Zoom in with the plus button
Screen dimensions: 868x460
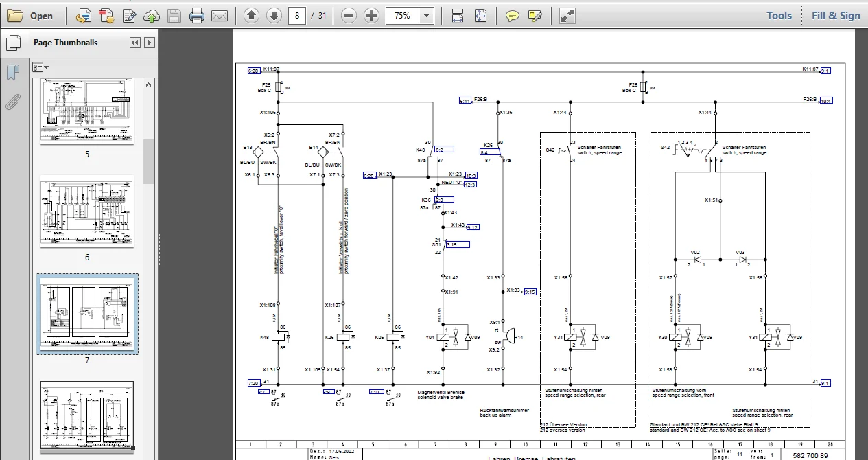[371, 15]
